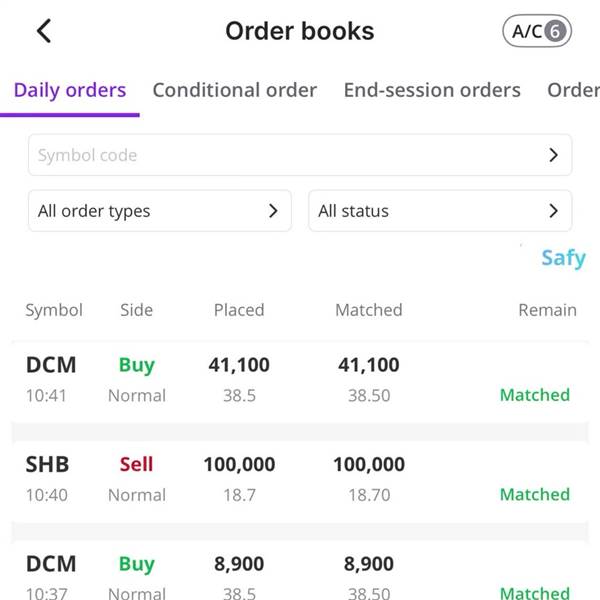Viewport: 600px width, 600px height.
Task: Sort by the Placed column header
Action: [x=239, y=310]
